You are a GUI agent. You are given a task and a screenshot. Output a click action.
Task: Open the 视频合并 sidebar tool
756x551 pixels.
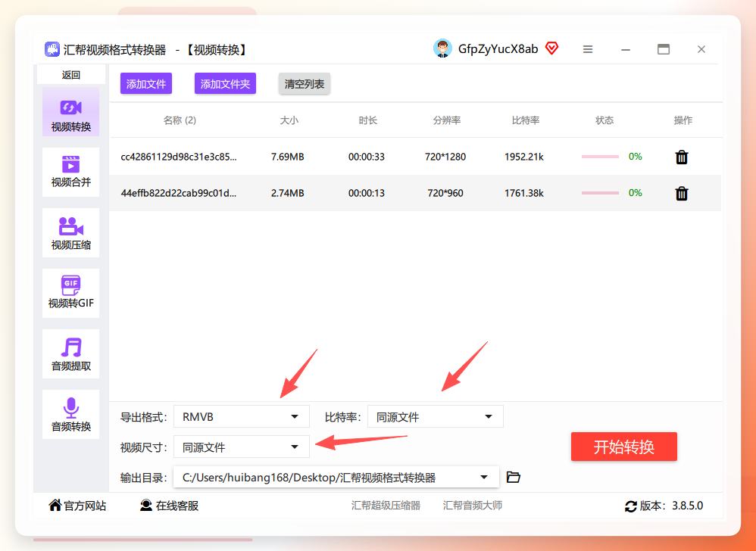[x=71, y=172]
